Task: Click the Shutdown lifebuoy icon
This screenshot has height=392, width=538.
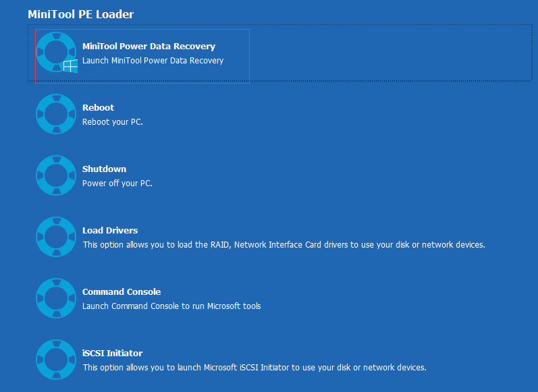Action: point(56,175)
